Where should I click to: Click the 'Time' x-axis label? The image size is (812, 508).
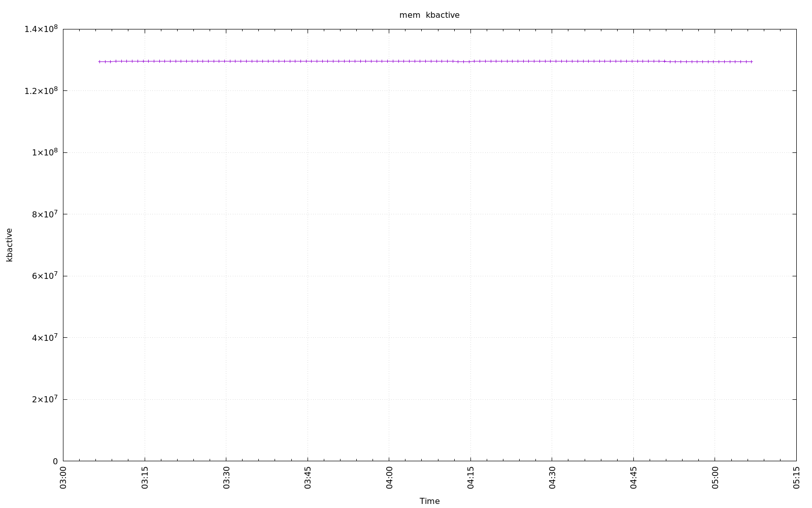(429, 501)
